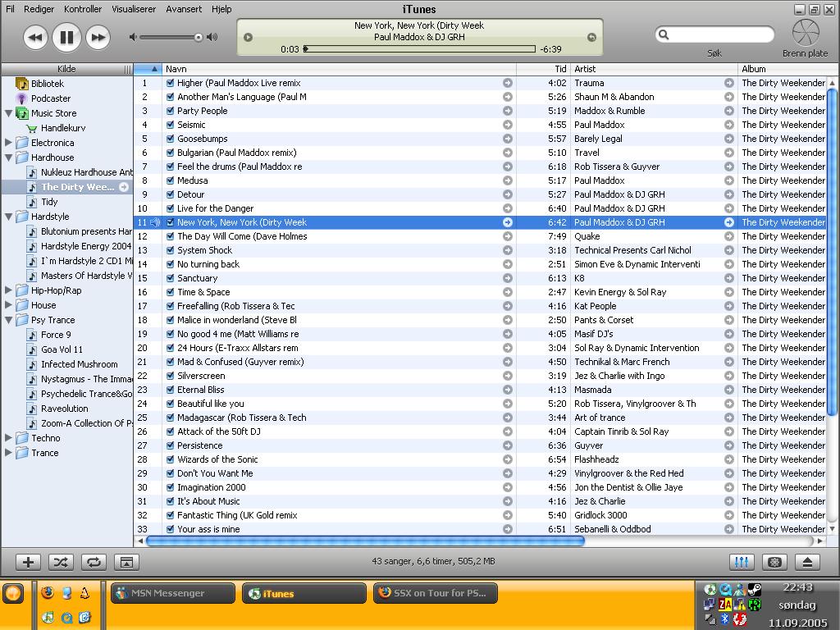Sort songs by the Navn column header
840x630 pixels.
pos(339,69)
